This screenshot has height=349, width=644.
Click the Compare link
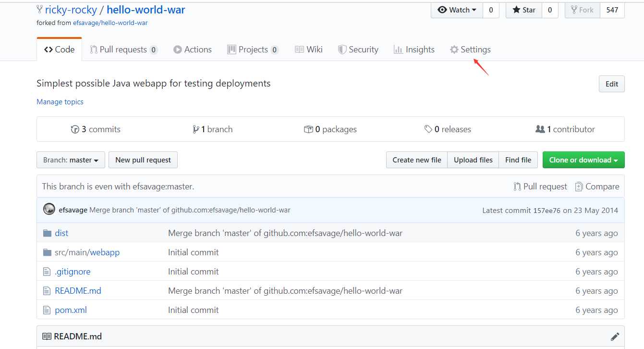click(x=597, y=187)
